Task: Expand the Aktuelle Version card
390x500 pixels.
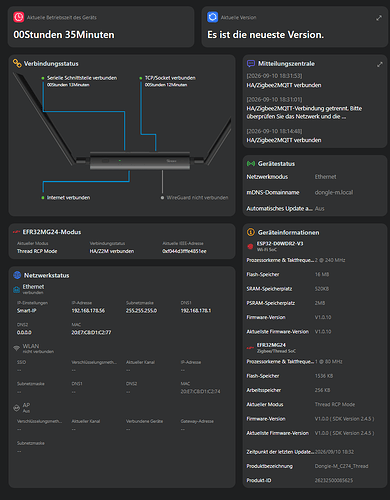Action: coord(379,18)
